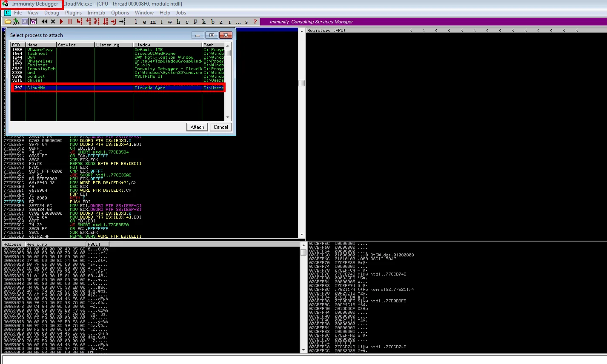Click the Close program (X) toolbar icon
Viewport: 607px width, 364px height.
(x=53, y=21)
